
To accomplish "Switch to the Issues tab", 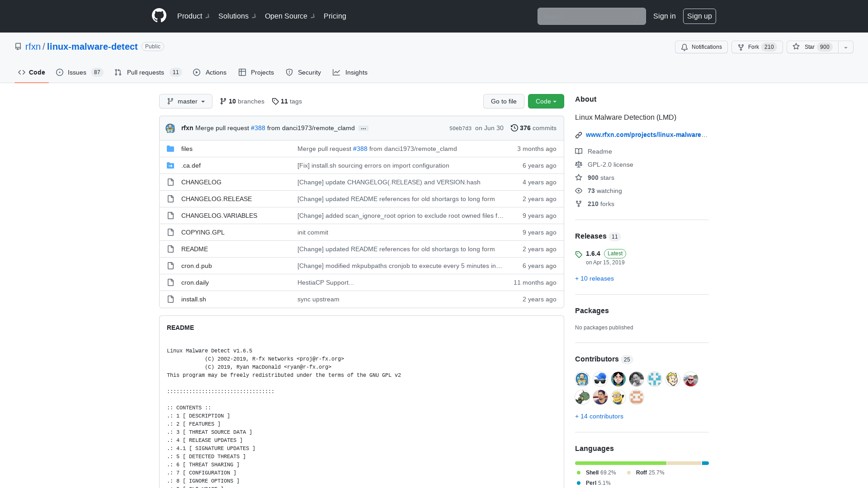I will click(x=77, y=72).
